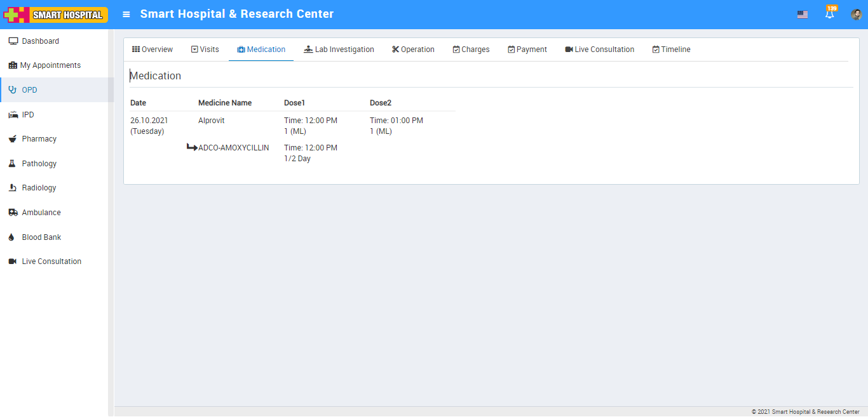Click the Blood Bank droplet icon
The width and height of the screenshot is (868, 417).
click(12, 237)
